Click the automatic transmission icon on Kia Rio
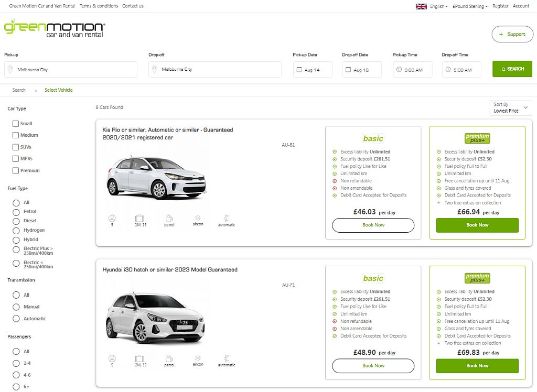This screenshot has width=537, height=392. pos(226,217)
